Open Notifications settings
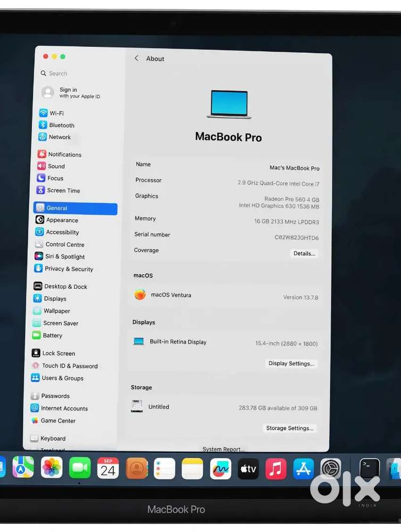Screen dimensions: 401x532 click(x=60, y=154)
